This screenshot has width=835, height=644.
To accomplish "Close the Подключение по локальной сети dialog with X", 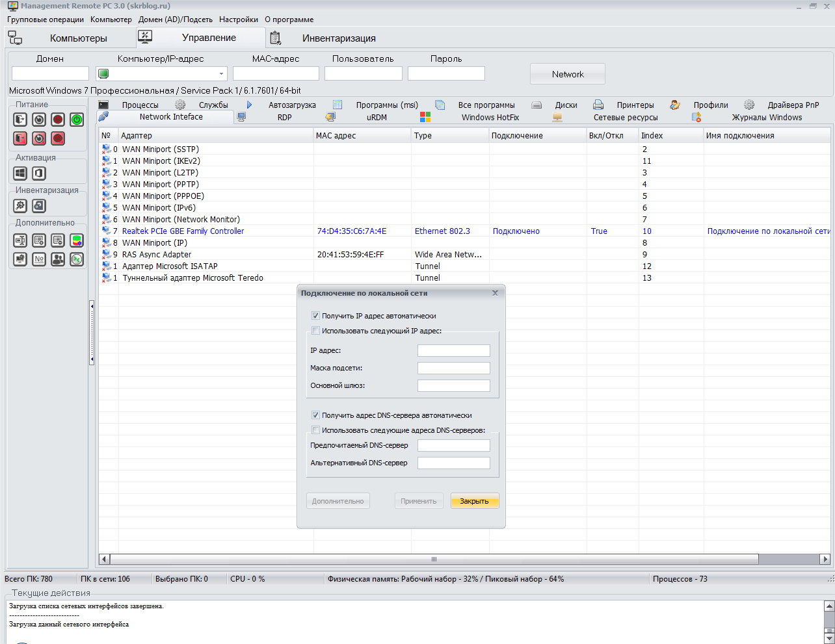I will point(495,293).
